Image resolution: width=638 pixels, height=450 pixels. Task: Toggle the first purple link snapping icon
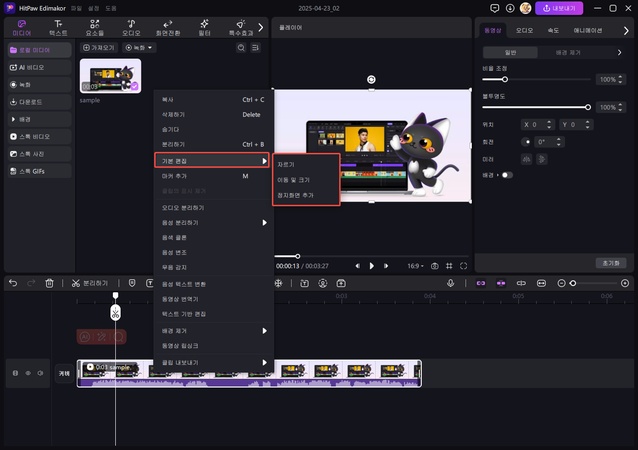(481, 283)
